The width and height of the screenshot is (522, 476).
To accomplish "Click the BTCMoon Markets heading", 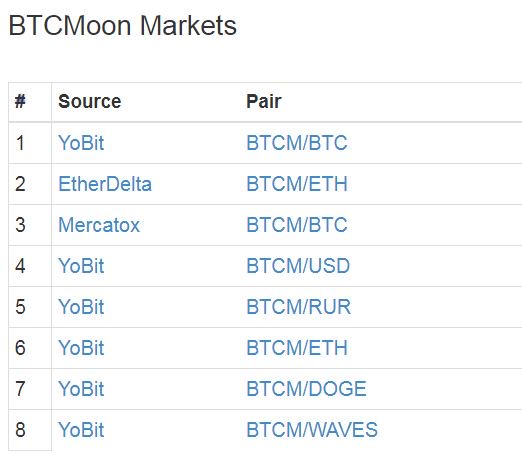I will [x=123, y=26].
